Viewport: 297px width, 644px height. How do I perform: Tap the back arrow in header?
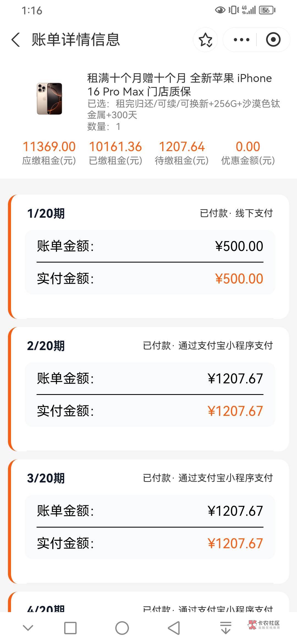[16, 40]
